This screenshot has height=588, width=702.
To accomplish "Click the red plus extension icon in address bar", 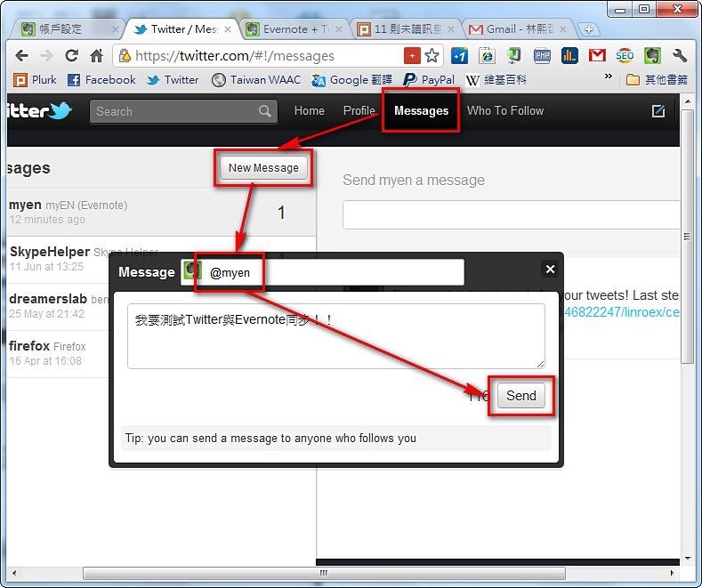I will pos(412,56).
